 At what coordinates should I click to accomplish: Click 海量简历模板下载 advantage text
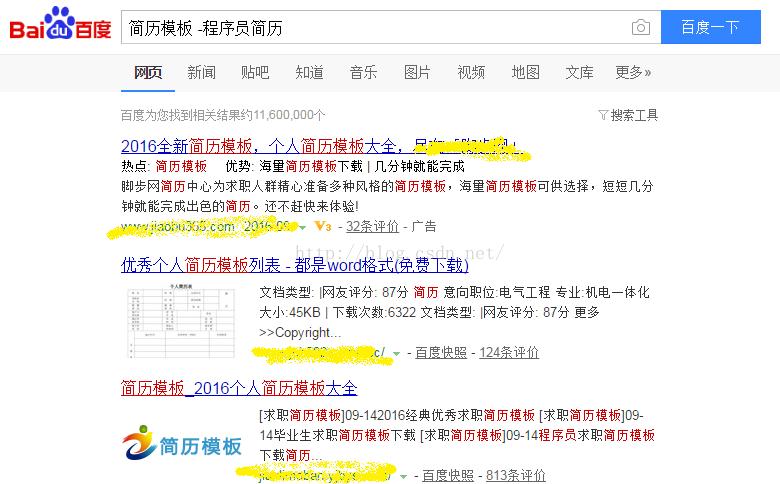coord(310,166)
